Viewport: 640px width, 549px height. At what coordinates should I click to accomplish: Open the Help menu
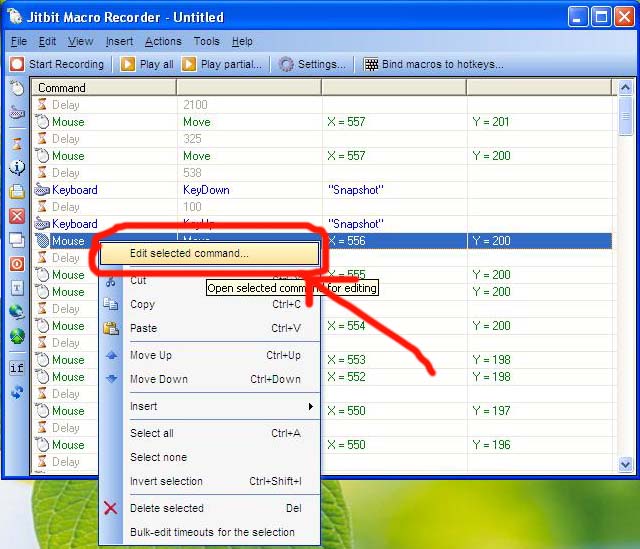point(242,41)
